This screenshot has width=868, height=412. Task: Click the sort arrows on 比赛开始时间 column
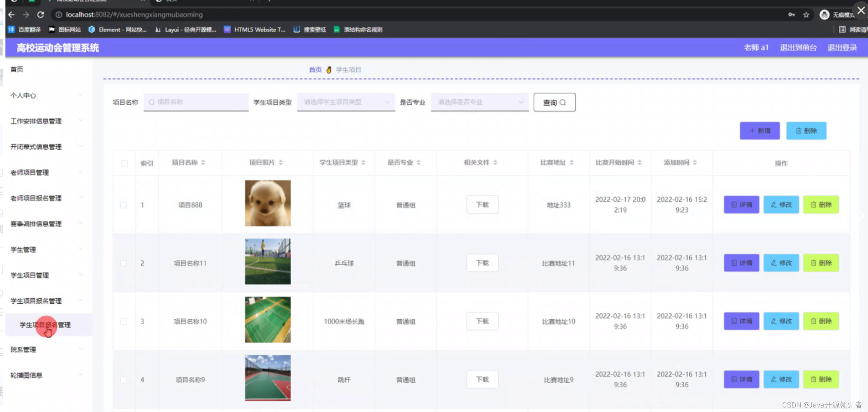pyautogui.click(x=640, y=162)
